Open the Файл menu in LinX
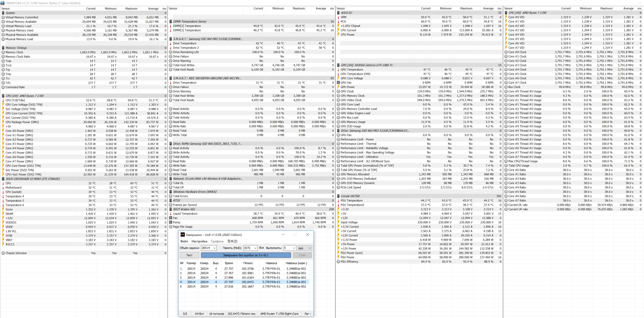Image resolution: width=644 pixels, height=318 pixels. pos(184,241)
